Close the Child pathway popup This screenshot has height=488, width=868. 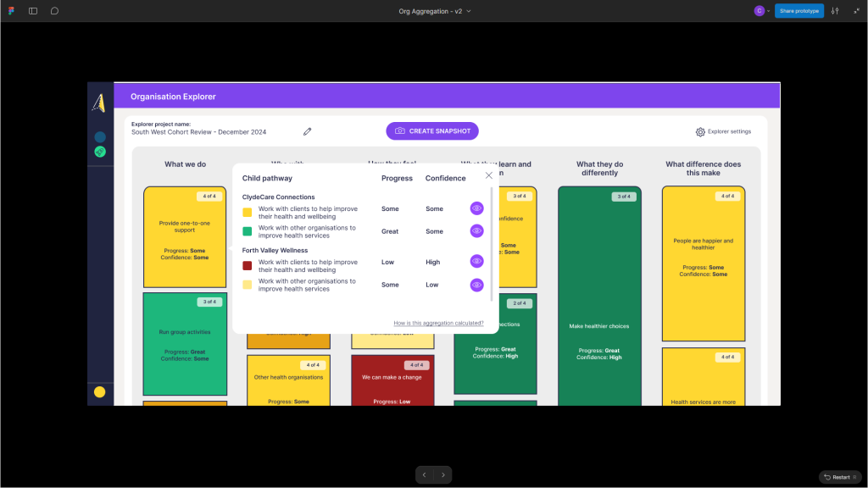click(x=489, y=175)
